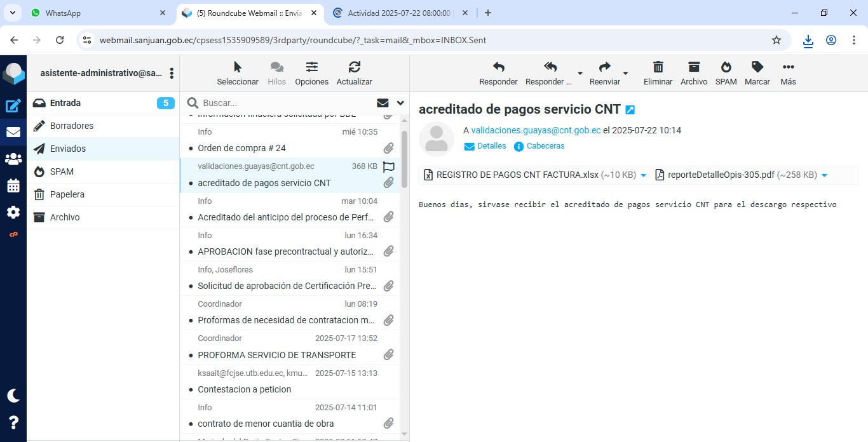This screenshot has width=868, height=442.
Task: Expand search options chevron next to Buscar
Action: point(400,103)
